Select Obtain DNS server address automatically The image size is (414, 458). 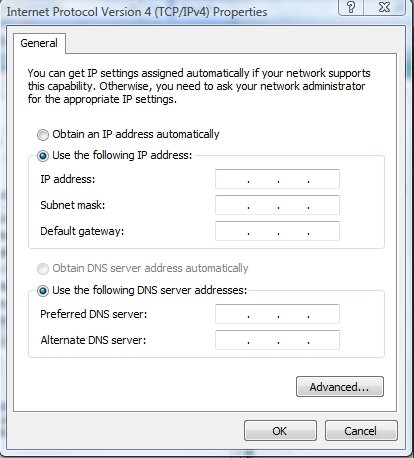[43, 269]
